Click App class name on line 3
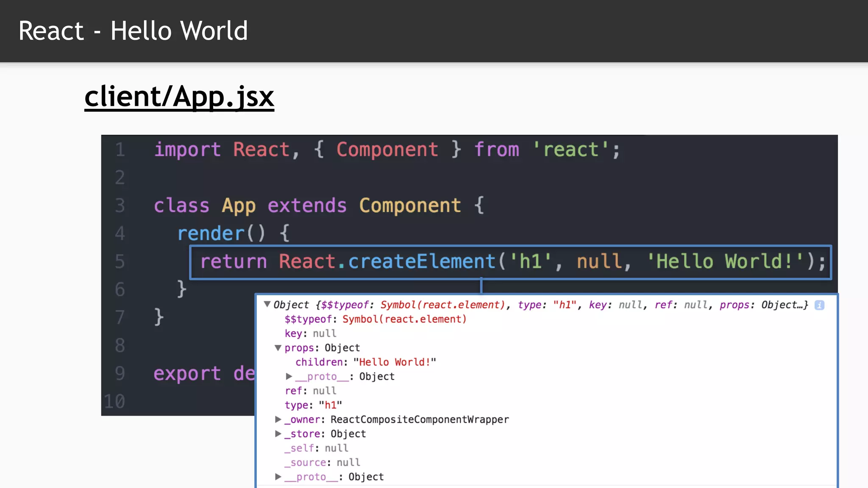The width and height of the screenshot is (868, 488). [239, 206]
